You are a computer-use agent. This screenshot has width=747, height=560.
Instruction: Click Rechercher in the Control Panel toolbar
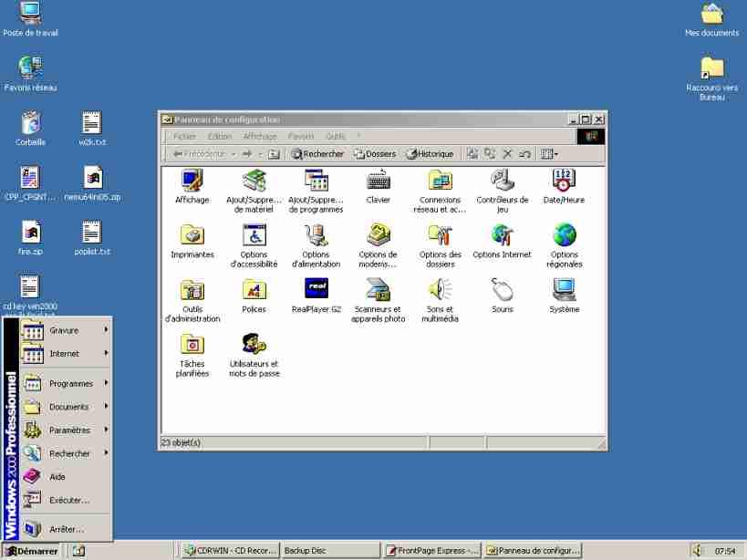point(317,154)
